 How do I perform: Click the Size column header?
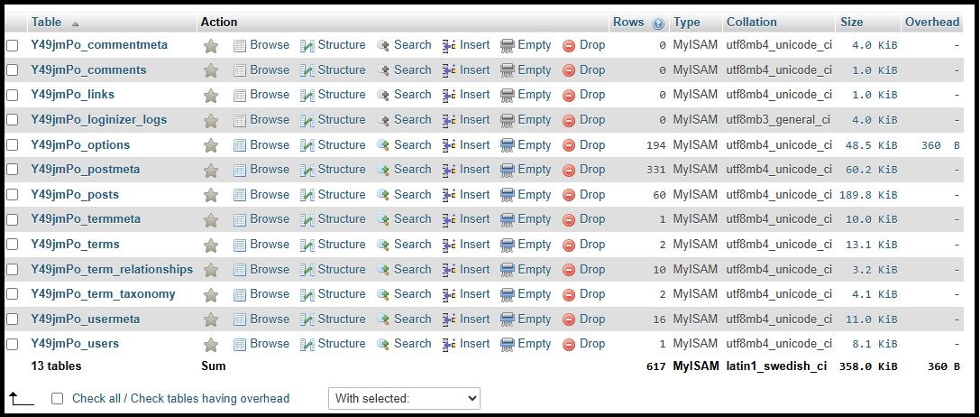851,22
